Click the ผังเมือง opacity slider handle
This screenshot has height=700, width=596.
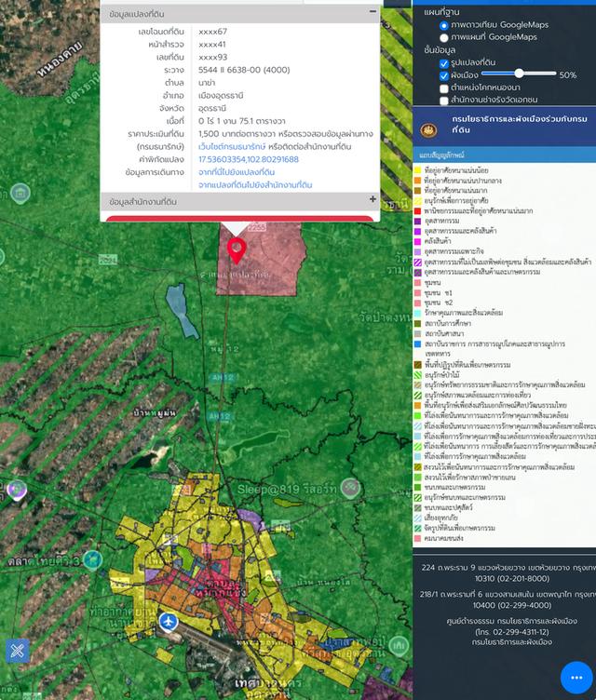519,74
